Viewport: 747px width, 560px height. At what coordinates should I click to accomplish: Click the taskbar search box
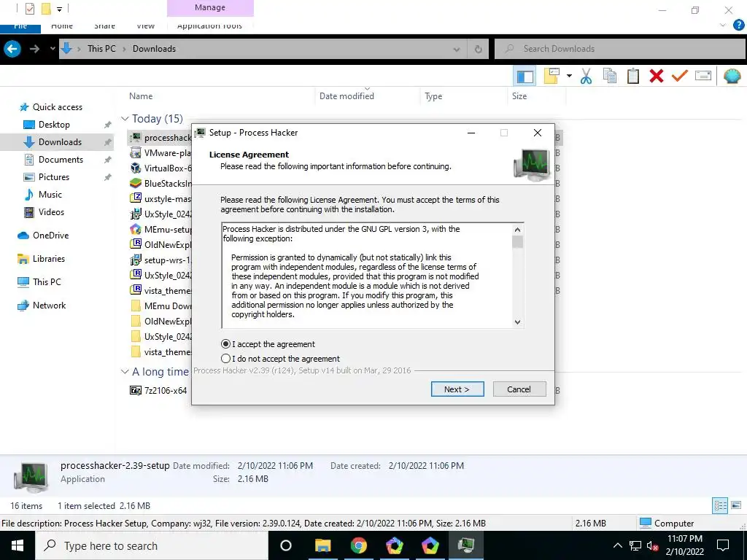point(152,545)
